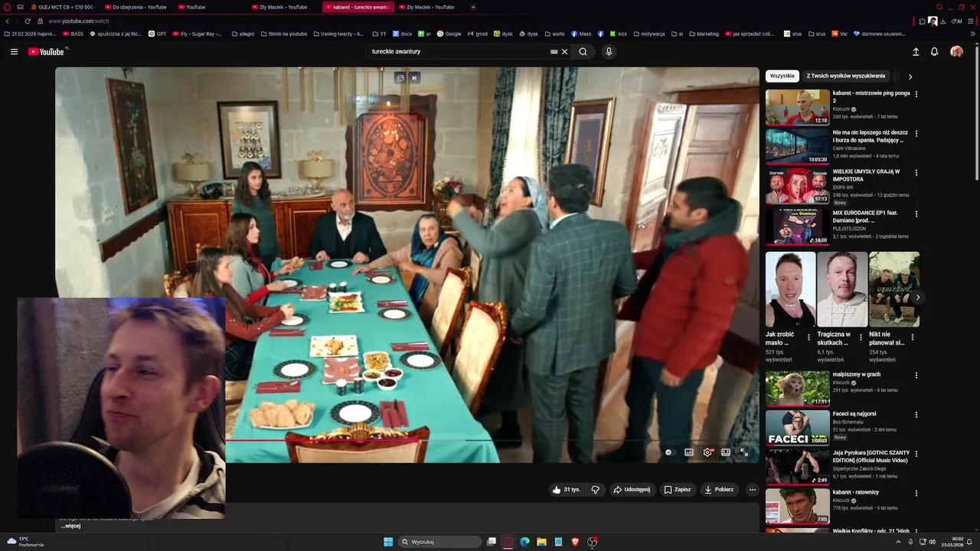Enter fullscreen on the video player
This screenshot has width=980, height=551.
pos(743,452)
